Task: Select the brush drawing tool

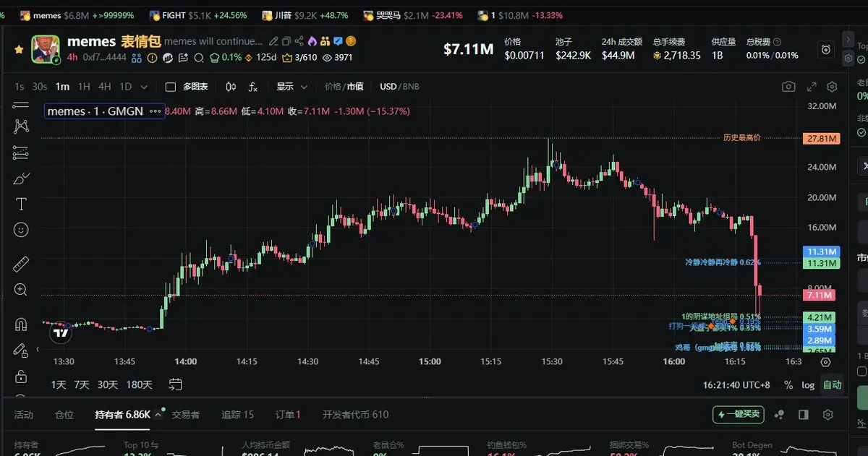Action: click(21, 178)
